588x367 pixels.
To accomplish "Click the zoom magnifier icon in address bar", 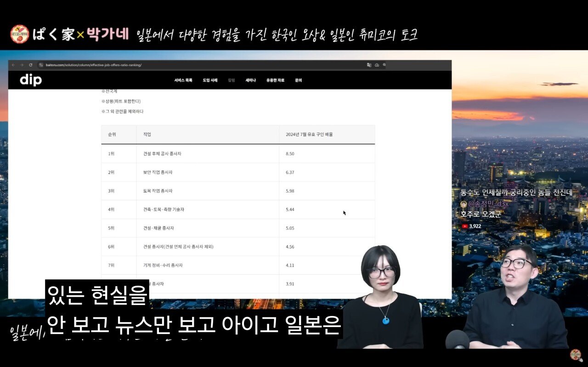I will point(384,65).
